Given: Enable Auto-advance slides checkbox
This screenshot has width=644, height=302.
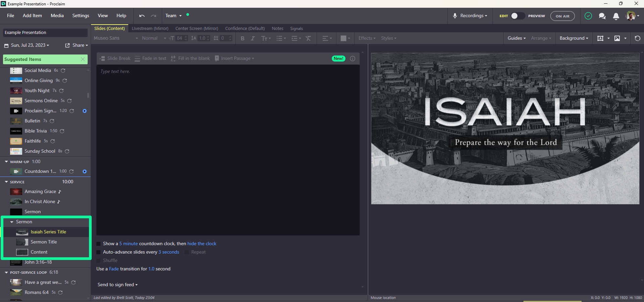Looking at the screenshot, I should coord(98,252).
